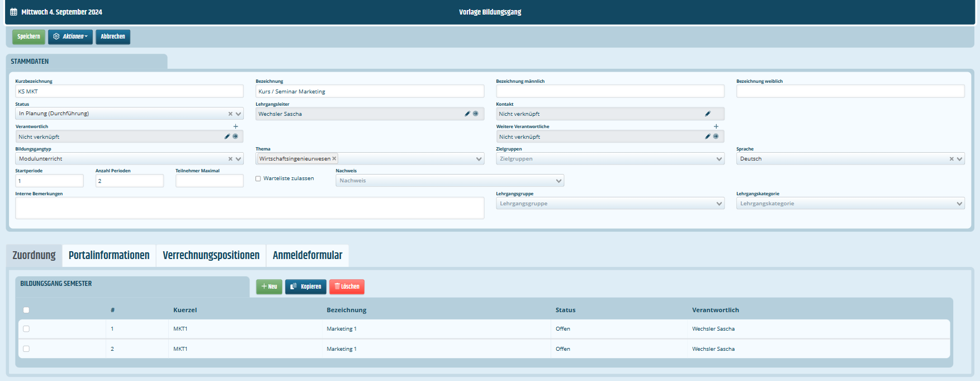This screenshot has height=381, width=980.
Task: Open the Verrechnungspositionen tab
Action: (x=211, y=255)
